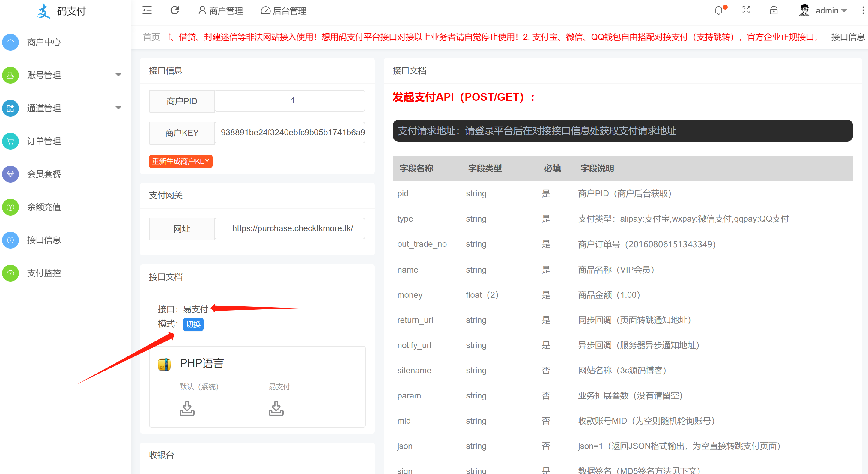Viewport: 868px width, 474px height.
Task: Click the 支付请求地址 dark banner
Action: pos(623,131)
